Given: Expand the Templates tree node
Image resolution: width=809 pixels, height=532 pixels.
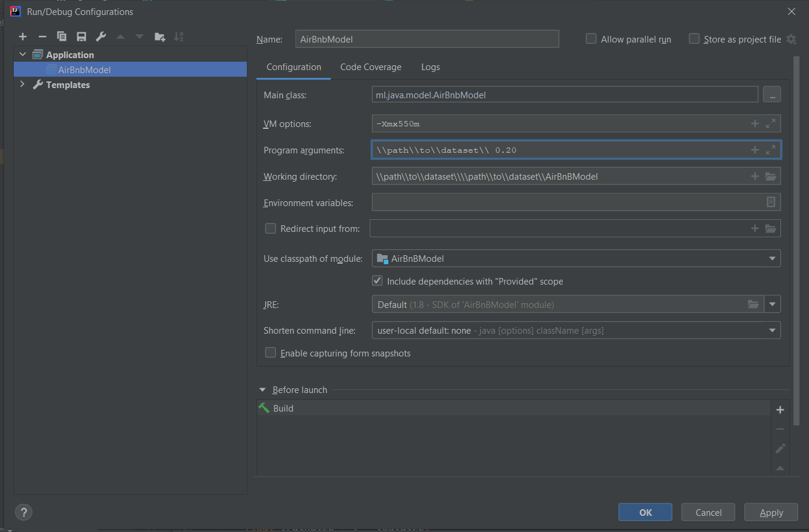Looking at the screenshot, I should (x=23, y=84).
